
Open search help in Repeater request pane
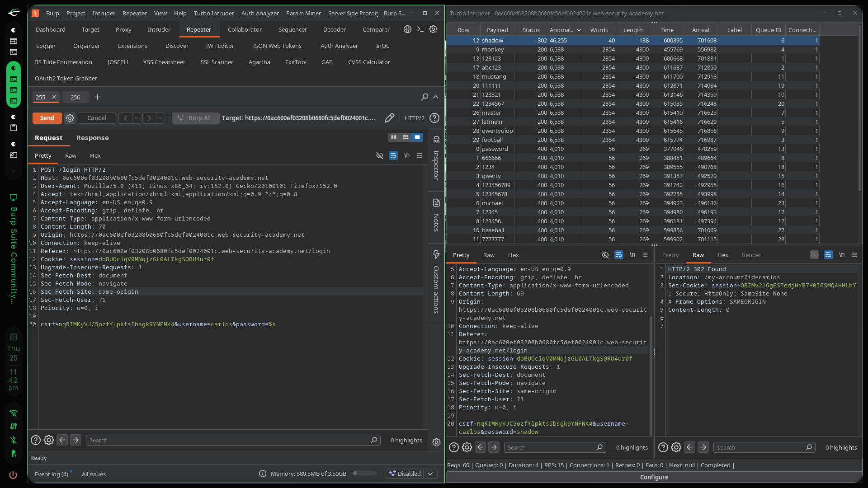click(x=36, y=440)
